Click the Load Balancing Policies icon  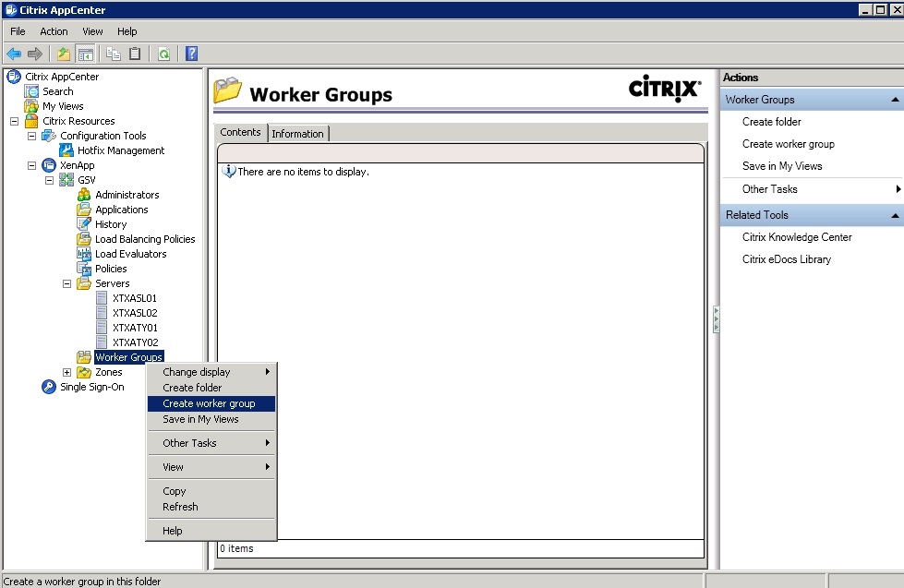[x=84, y=239]
